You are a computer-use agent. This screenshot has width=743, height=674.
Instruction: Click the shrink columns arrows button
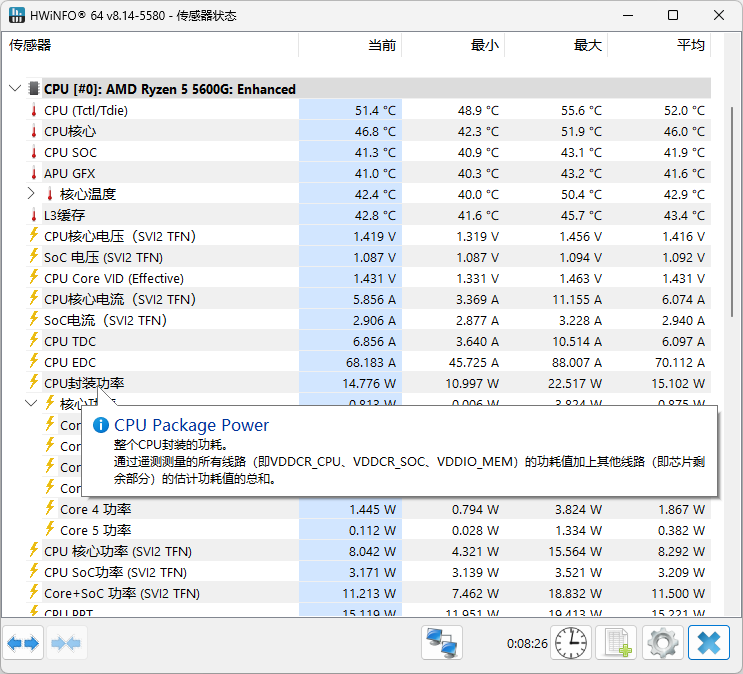pyautogui.click(x=67, y=643)
